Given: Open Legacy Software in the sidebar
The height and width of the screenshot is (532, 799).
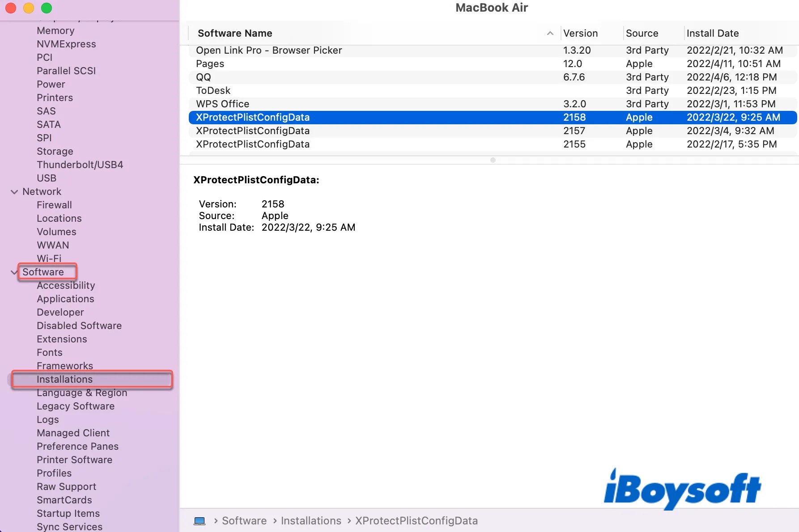Looking at the screenshot, I should (76, 406).
